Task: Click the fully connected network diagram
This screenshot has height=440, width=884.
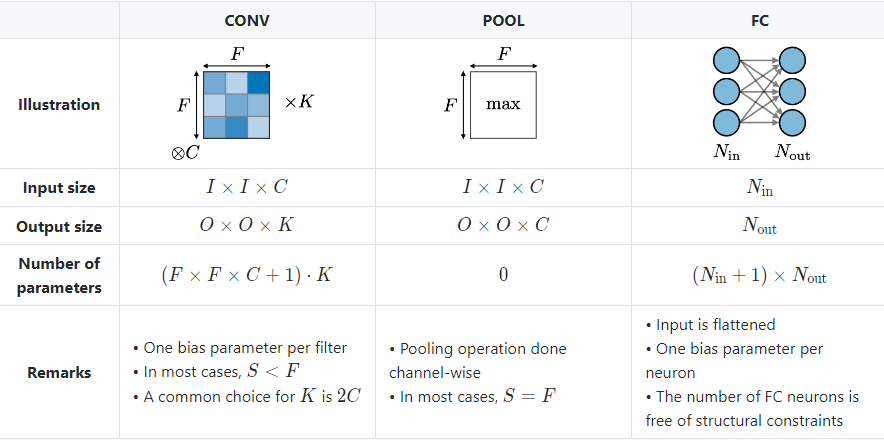Action: click(x=760, y=93)
